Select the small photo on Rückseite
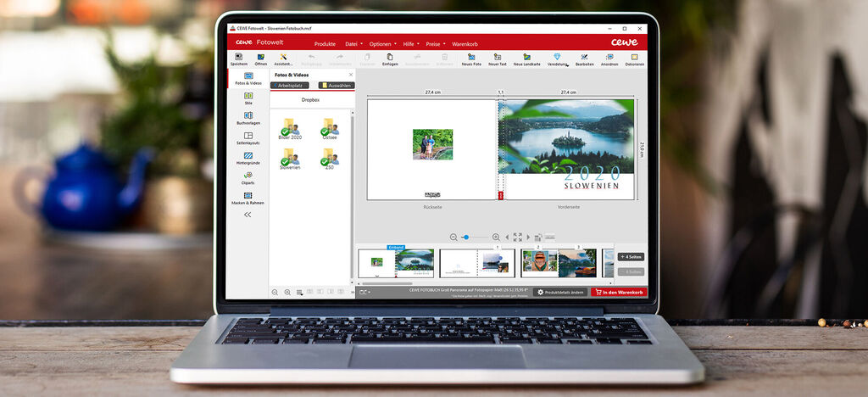868x397 pixels. [x=433, y=144]
